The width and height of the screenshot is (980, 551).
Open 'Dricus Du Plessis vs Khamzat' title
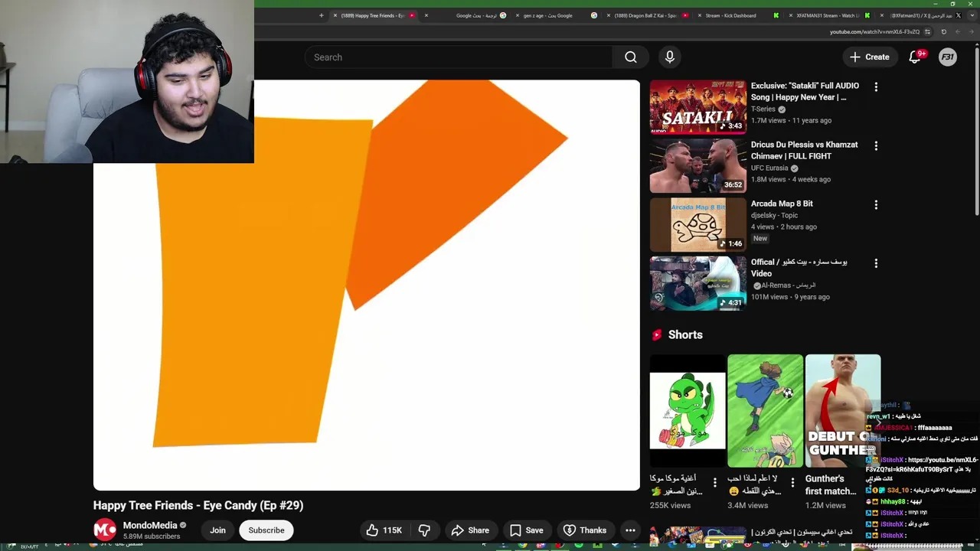pos(804,150)
